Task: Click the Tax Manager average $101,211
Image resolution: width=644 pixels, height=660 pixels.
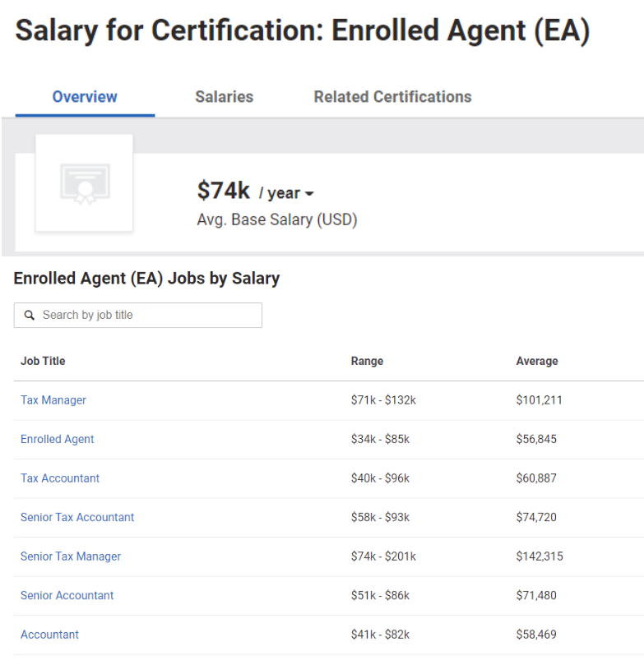Action: 539,400
